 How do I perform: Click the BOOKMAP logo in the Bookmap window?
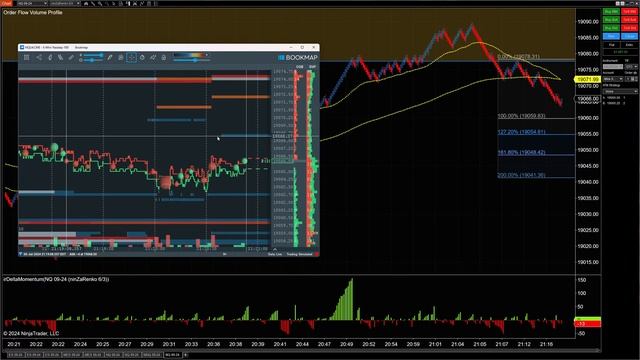tap(298, 58)
